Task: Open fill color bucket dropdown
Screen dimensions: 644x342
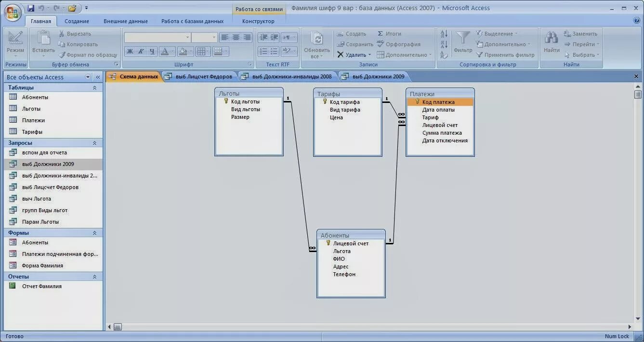Action: point(191,51)
